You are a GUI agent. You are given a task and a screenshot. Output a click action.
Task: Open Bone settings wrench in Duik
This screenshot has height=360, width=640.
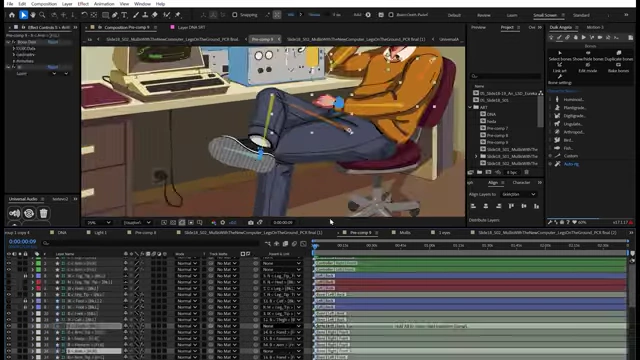point(560,77)
